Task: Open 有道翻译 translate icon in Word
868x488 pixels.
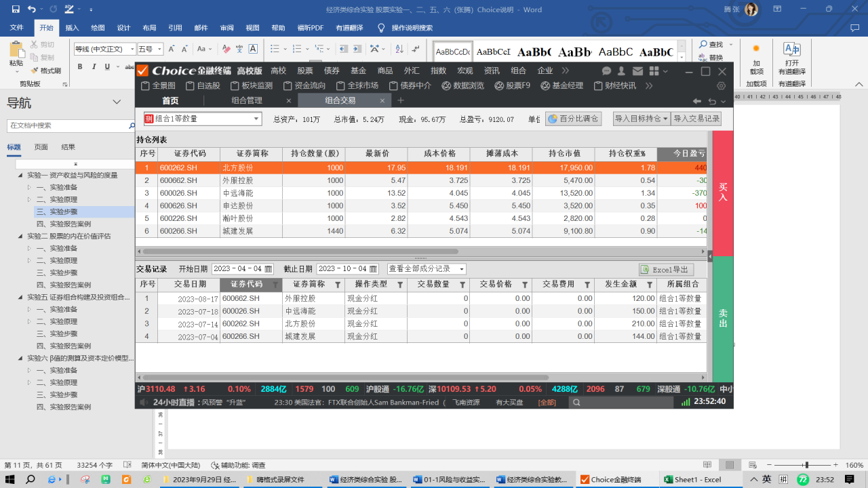Action: point(791,60)
